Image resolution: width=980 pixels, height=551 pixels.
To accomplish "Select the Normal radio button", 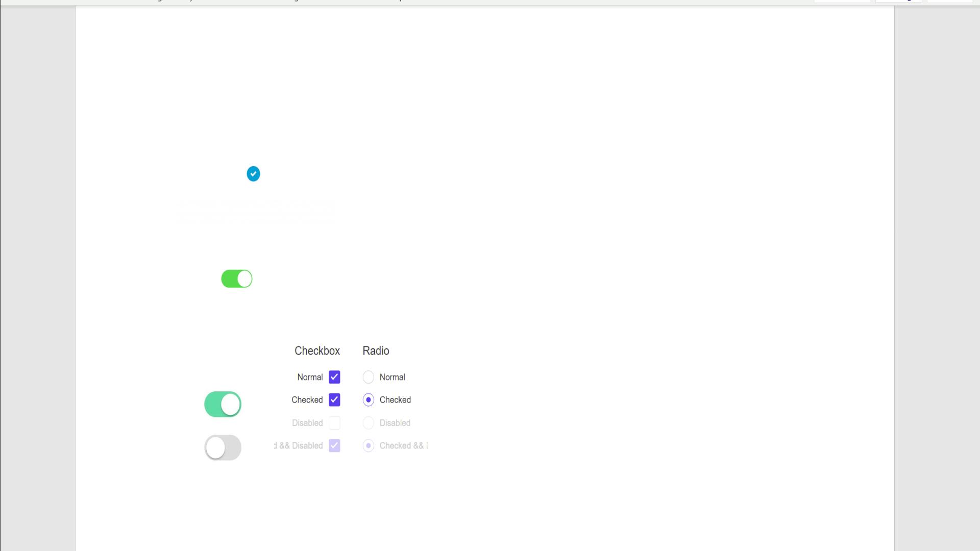I will (x=367, y=377).
